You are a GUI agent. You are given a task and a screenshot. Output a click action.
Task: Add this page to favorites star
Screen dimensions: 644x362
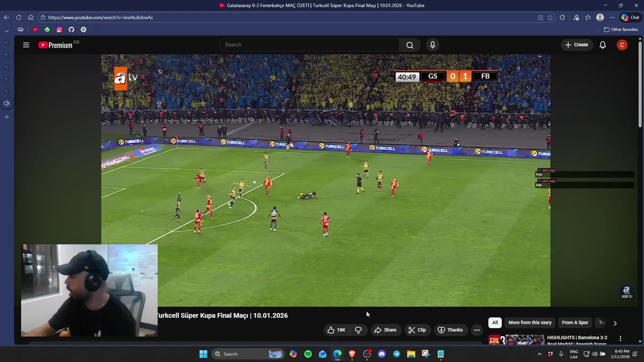[x=550, y=17]
